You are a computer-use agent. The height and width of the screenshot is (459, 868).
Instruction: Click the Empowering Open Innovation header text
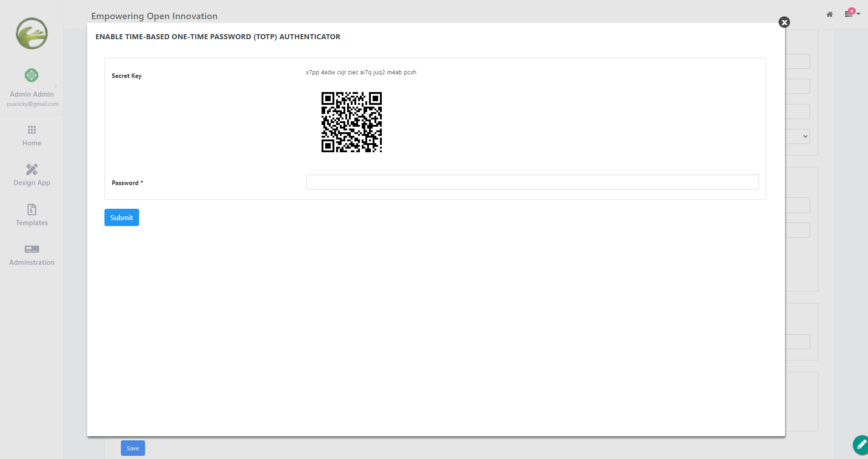(x=154, y=16)
